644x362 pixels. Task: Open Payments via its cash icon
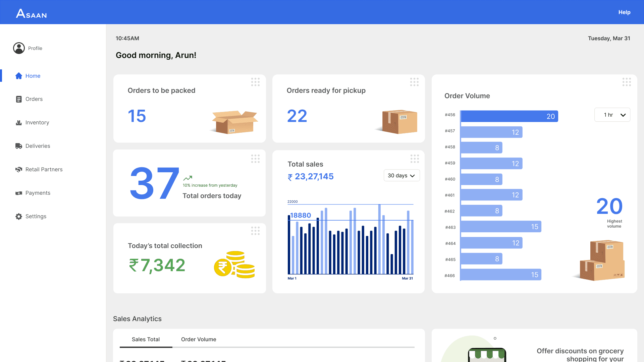click(x=19, y=193)
